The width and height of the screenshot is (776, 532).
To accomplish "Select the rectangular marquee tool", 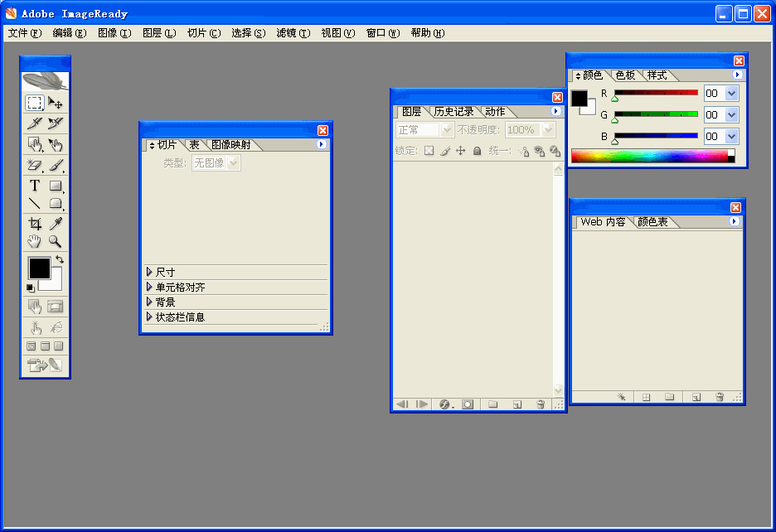I will (x=35, y=101).
